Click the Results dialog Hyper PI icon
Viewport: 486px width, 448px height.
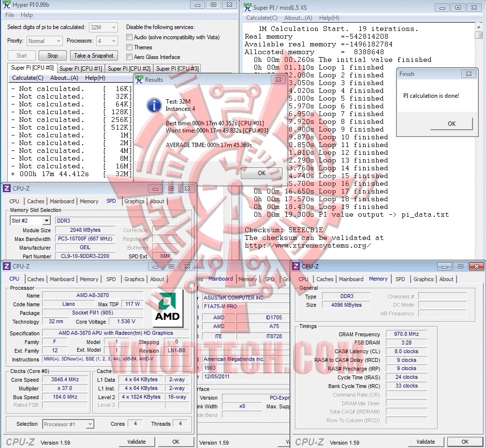coord(139,79)
